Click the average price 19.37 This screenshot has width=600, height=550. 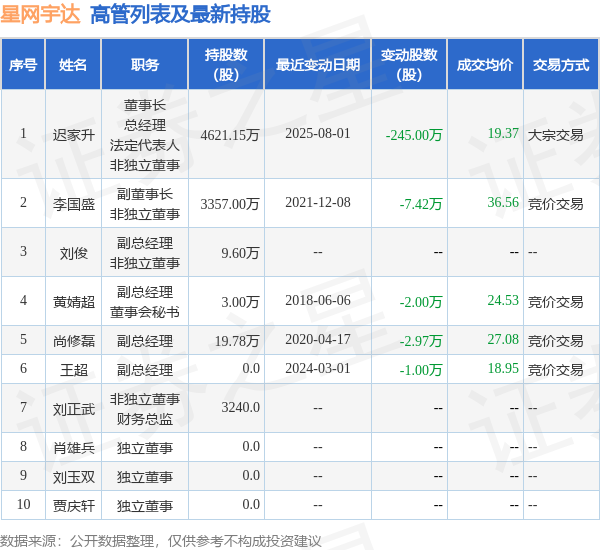pyautogui.click(x=503, y=133)
